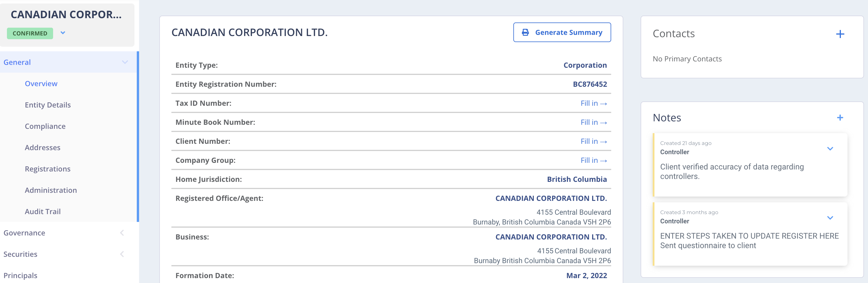
Task: Open the Principals sidebar item
Action: pos(20,276)
